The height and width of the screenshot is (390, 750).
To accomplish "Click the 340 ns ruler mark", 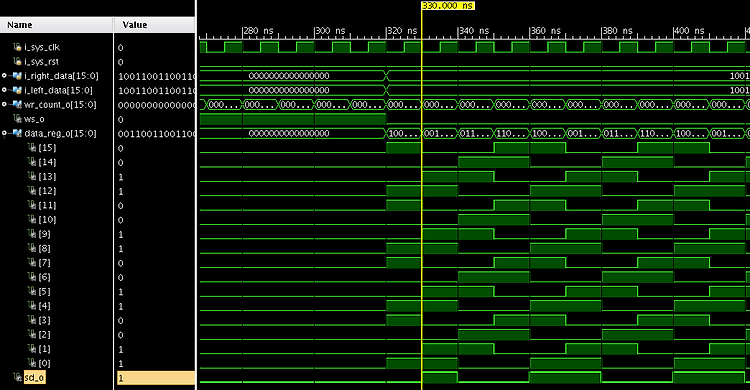I will [474, 31].
